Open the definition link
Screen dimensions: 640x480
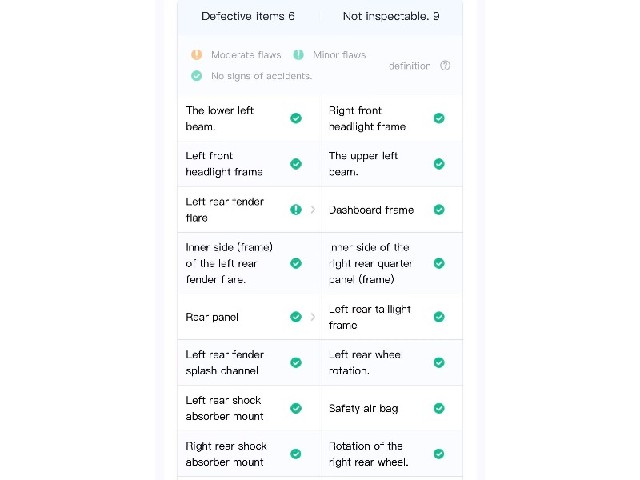(409, 66)
